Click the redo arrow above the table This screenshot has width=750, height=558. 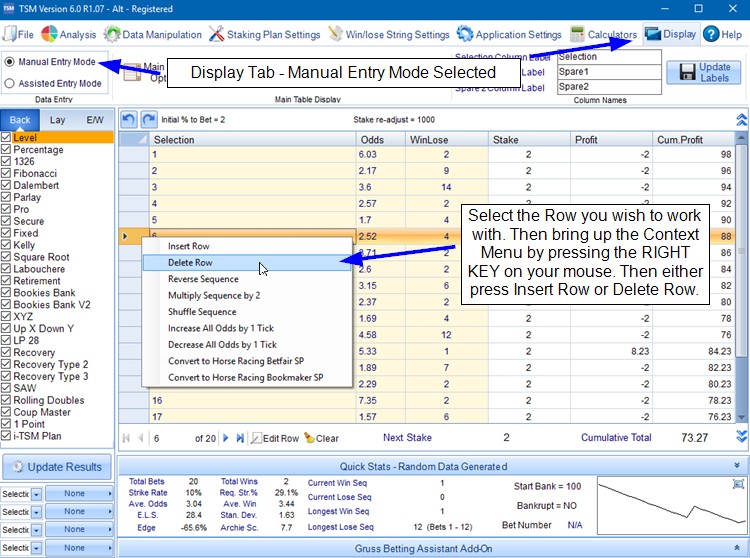148,119
